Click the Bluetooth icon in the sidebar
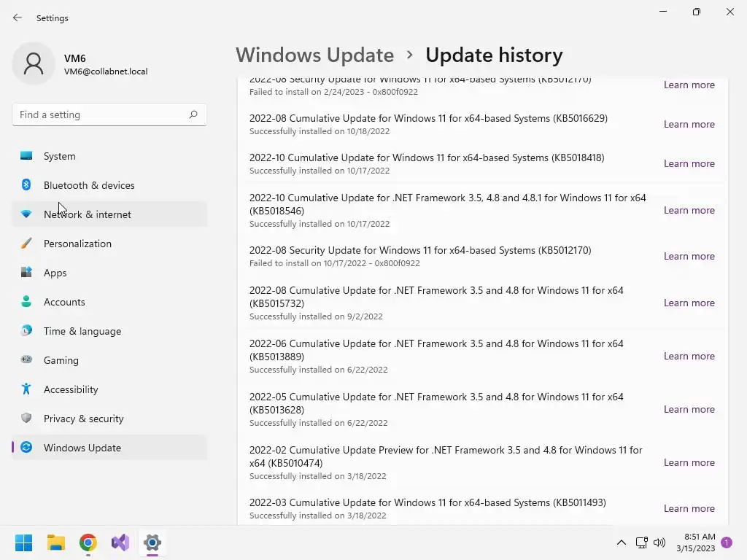The height and width of the screenshot is (560, 747). click(26, 185)
